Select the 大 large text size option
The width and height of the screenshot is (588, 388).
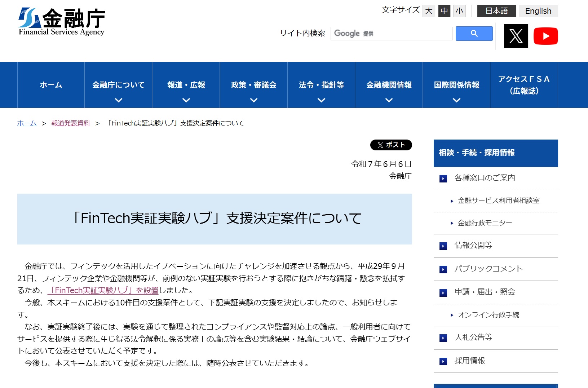tap(428, 11)
